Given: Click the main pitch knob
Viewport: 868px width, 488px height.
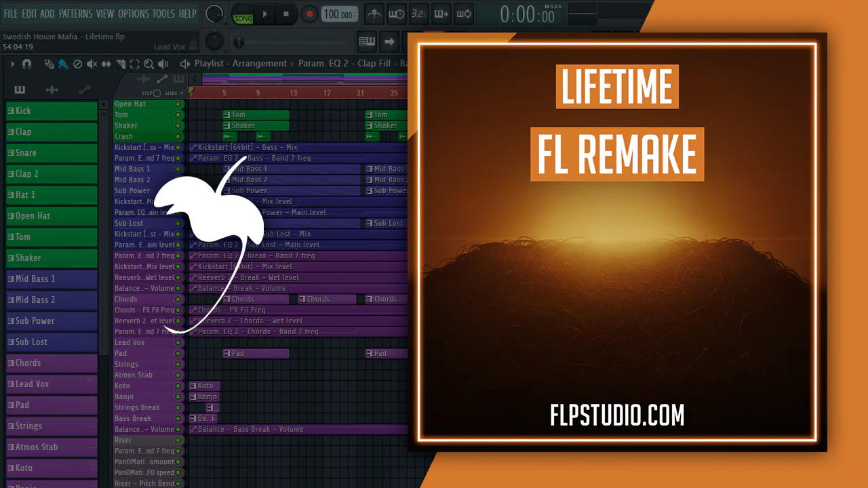Looking at the screenshot, I should pos(214,42).
